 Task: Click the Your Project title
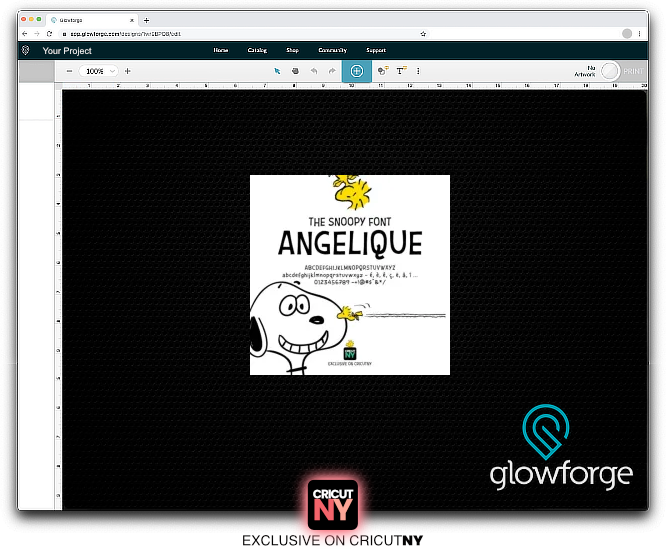coord(67,51)
